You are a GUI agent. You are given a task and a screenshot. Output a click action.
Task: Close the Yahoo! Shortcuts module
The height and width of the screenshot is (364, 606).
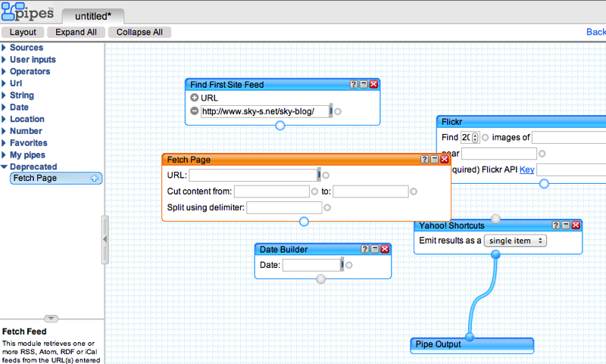tap(576, 225)
